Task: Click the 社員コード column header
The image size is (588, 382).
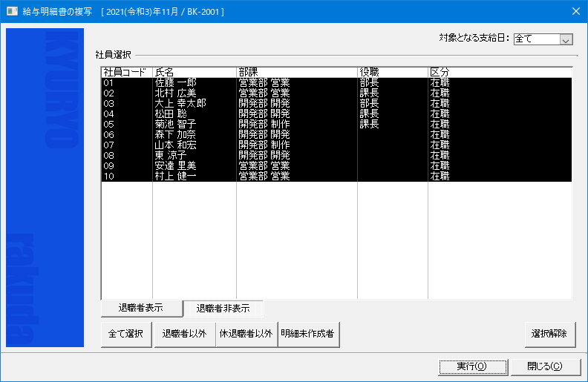Action: [x=126, y=72]
